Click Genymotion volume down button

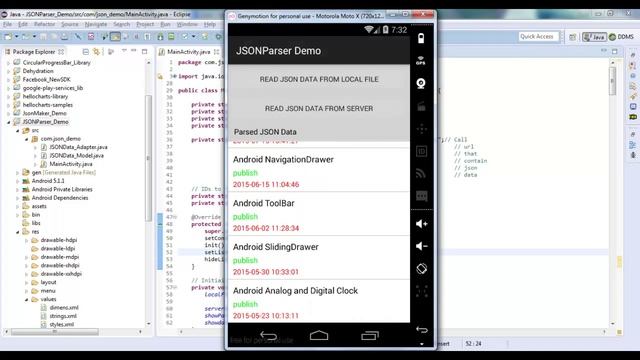[421, 246]
